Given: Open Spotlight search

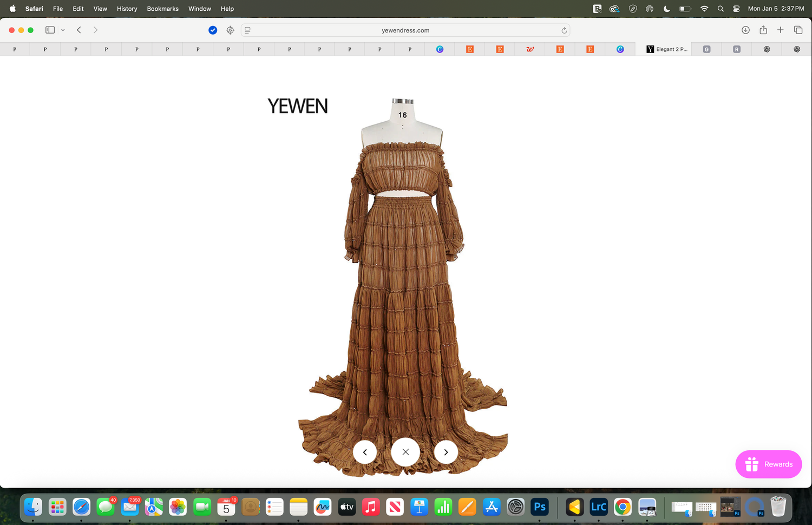Looking at the screenshot, I should [x=721, y=9].
